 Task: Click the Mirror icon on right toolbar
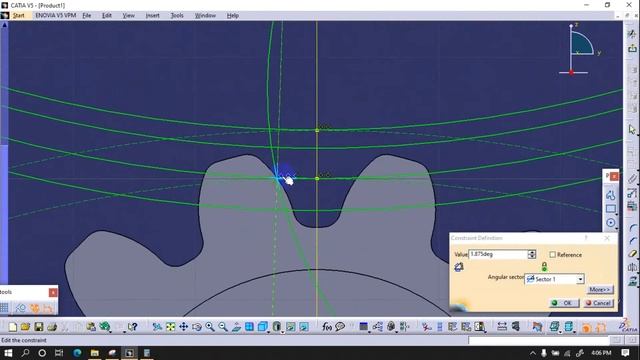[632, 267]
